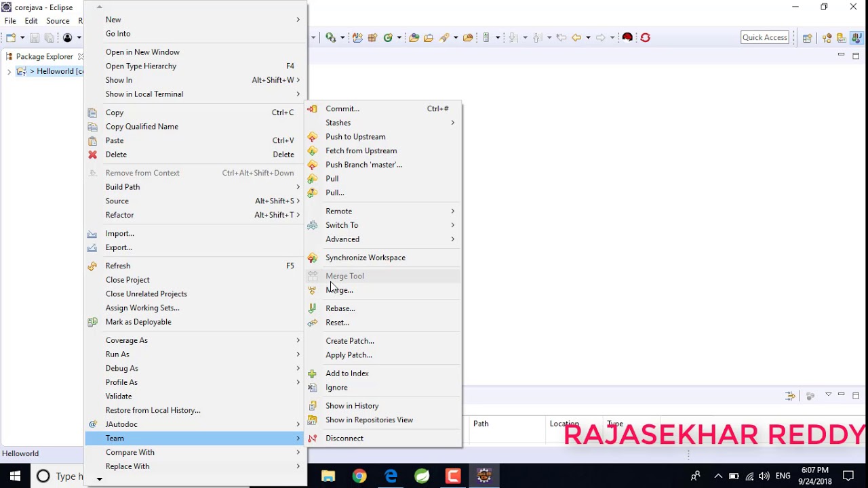
Task: Click the Quick Access search field
Action: pyautogui.click(x=764, y=37)
